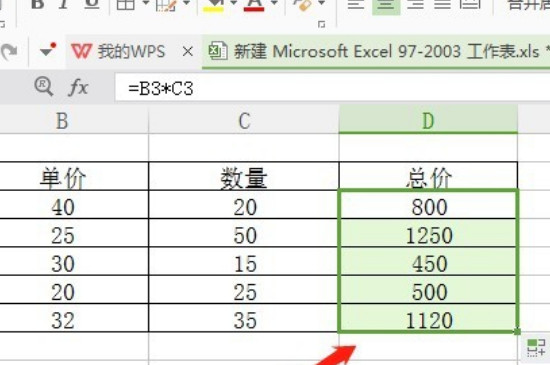Toggle underline formatting with the U icon
Screen dimensions: 550x365
coord(92,4)
